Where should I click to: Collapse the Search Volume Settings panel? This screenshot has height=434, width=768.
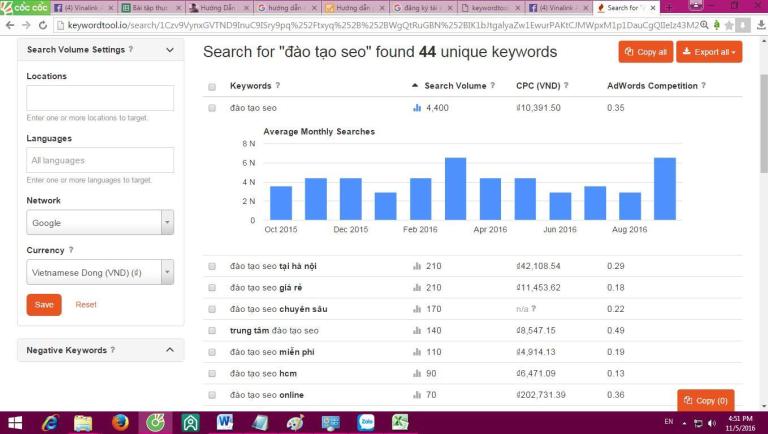[x=170, y=50]
